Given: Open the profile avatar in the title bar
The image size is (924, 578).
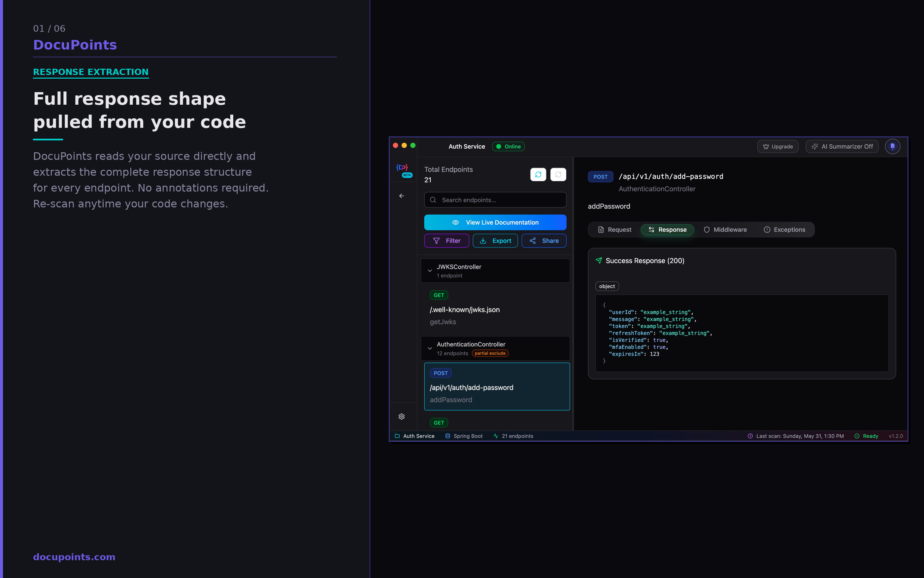Looking at the screenshot, I should coord(893,146).
